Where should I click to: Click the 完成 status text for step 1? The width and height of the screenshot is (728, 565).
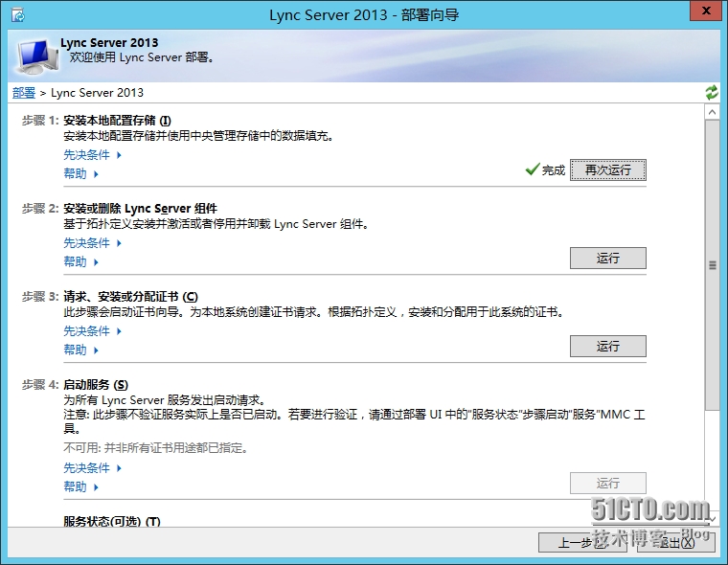[x=554, y=170]
